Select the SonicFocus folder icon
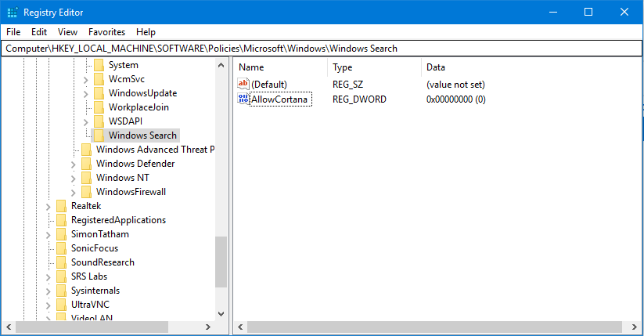The height and width of the screenshot is (336, 644). (x=61, y=248)
